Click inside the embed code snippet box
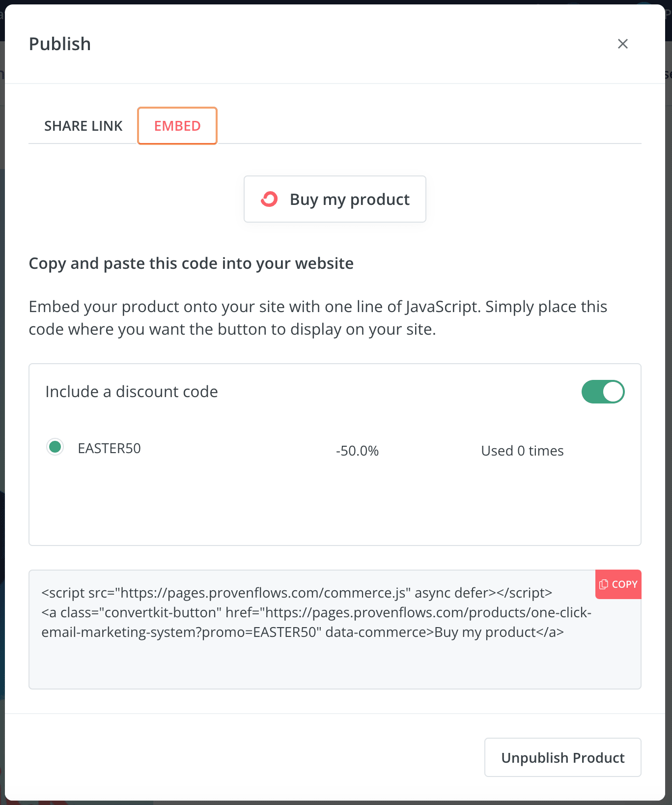The height and width of the screenshot is (805, 672). (x=335, y=630)
